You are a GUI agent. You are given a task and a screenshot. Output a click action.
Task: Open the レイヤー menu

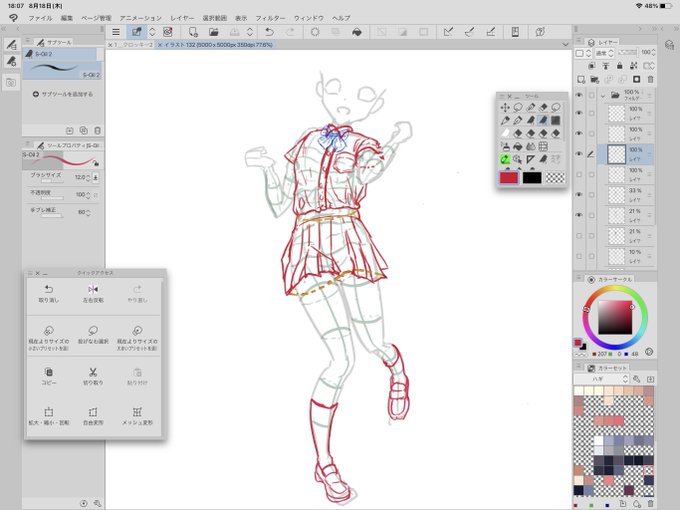tap(182, 18)
